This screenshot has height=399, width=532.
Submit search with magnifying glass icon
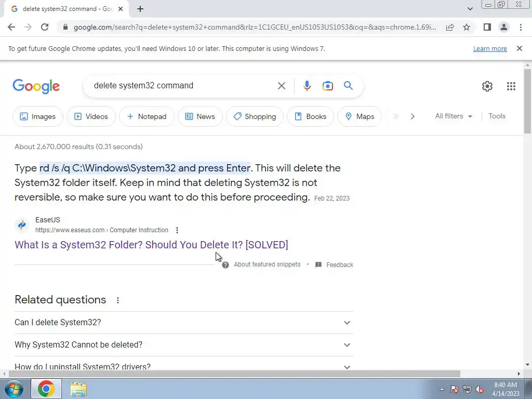pyautogui.click(x=348, y=86)
